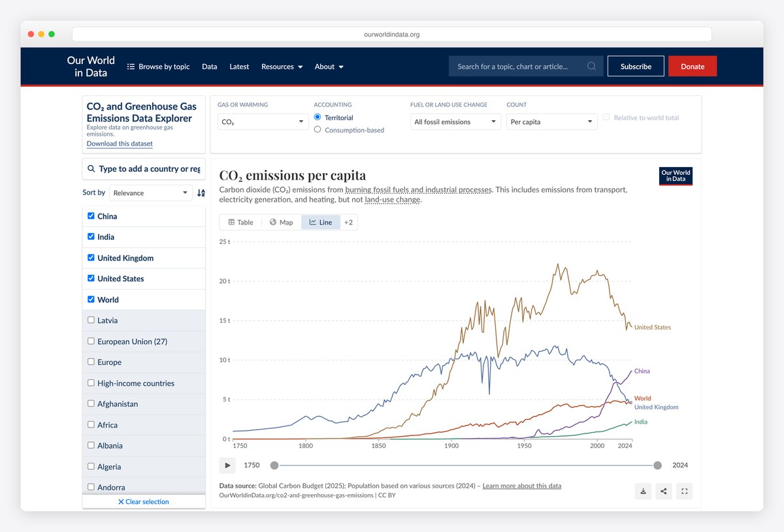Enter full-screen with the expand icon
784x532 pixels.
[x=684, y=491]
